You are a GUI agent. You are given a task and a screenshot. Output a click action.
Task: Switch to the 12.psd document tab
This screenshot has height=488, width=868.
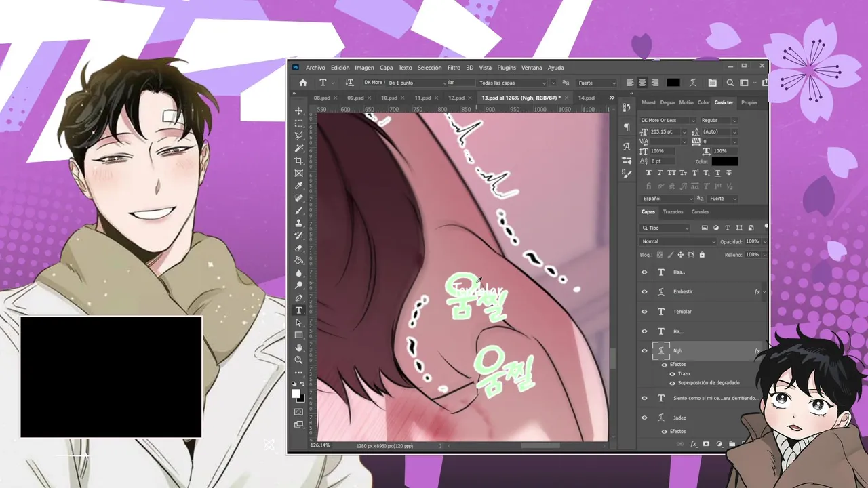point(456,98)
